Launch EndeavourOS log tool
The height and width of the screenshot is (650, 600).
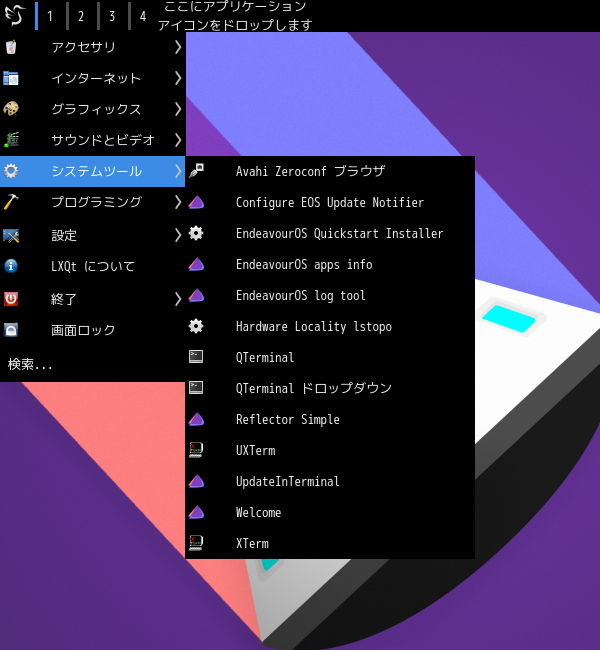point(330,296)
